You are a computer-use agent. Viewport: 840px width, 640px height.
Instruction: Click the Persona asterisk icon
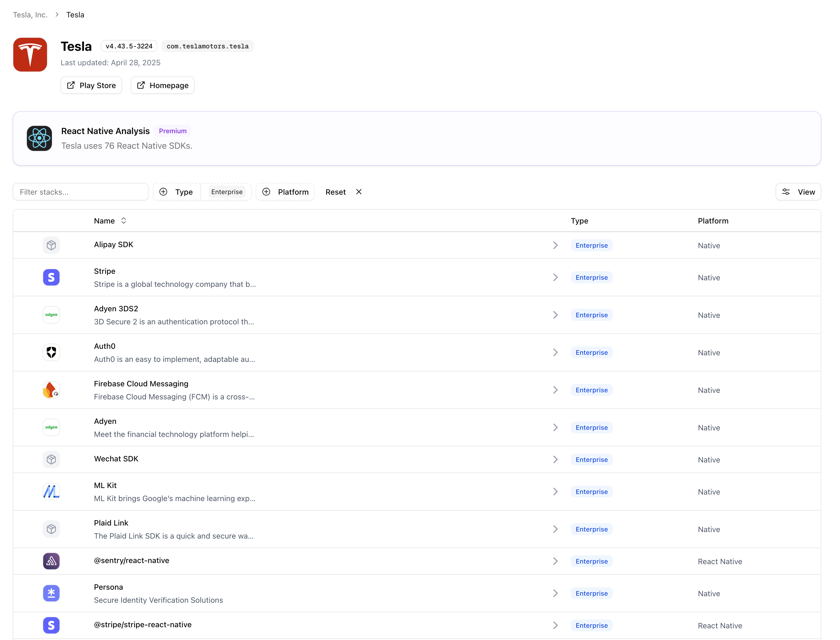(x=51, y=594)
